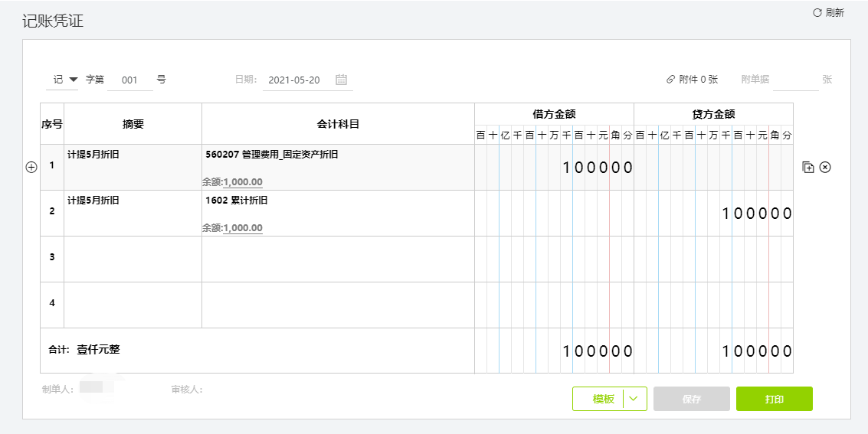This screenshot has height=434, width=868.
Task: Click the 摘要 column header
Action: pyautogui.click(x=133, y=124)
